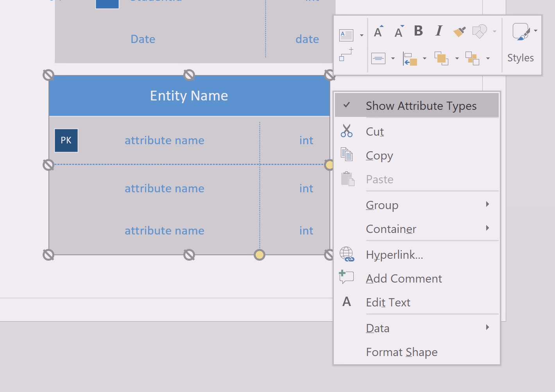The width and height of the screenshot is (555, 392).
Task: Click the Bring to Front icon
Action: pos(441,59)
